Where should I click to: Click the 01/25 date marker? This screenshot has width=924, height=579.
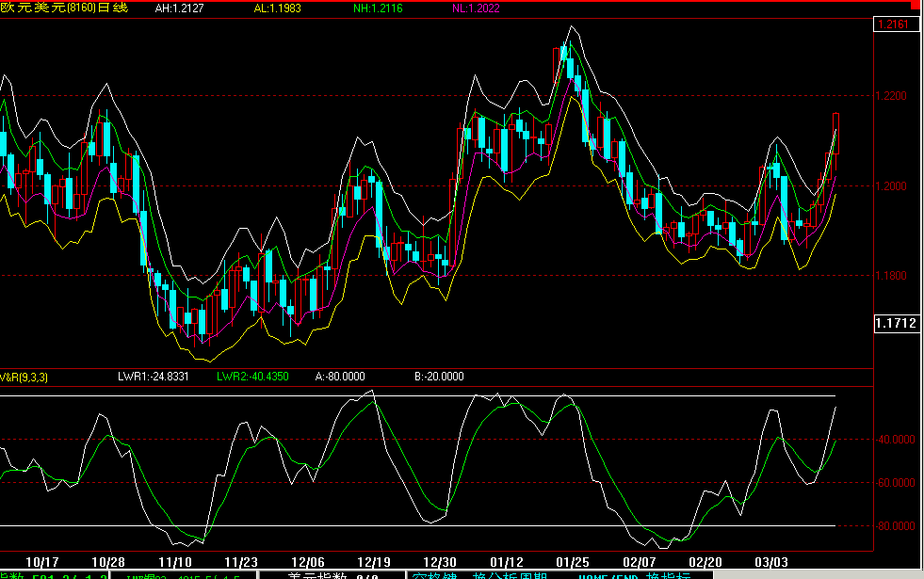click(572, 562)
